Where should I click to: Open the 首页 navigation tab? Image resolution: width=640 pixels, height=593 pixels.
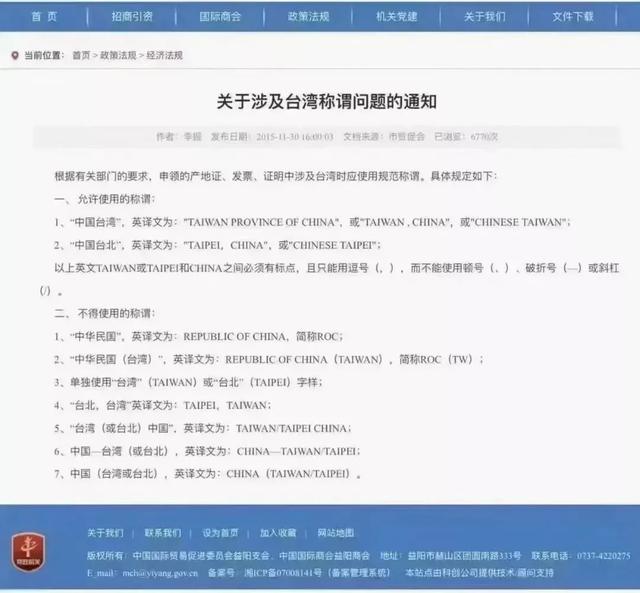pyautogui.click(x=44, y=17)
